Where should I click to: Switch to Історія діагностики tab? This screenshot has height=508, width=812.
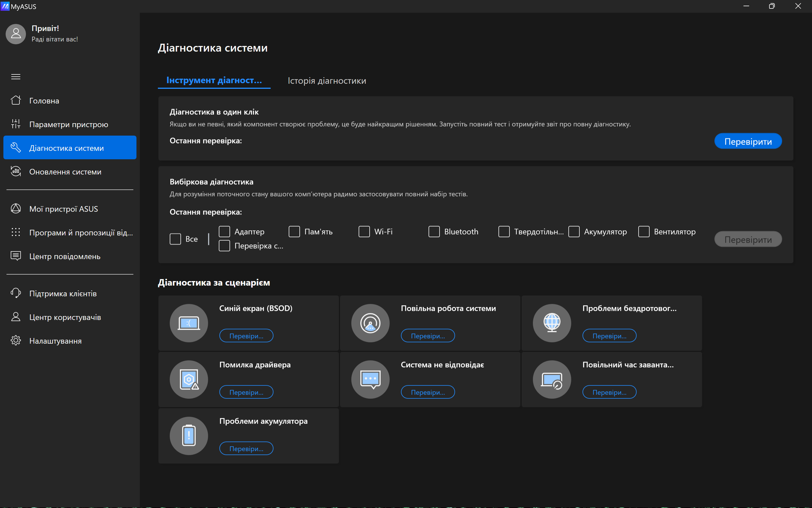326,81
